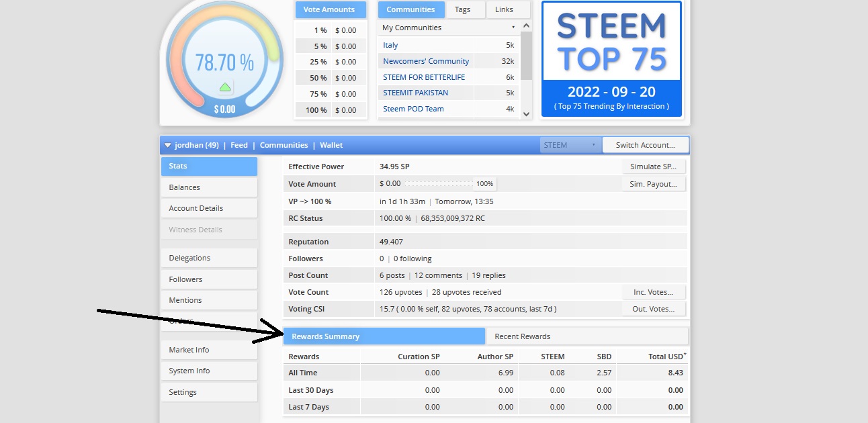Click the 100 % vote amount row
Image resolution: width=868 pixels, height=423 pixels.
(x=331, y=110)
